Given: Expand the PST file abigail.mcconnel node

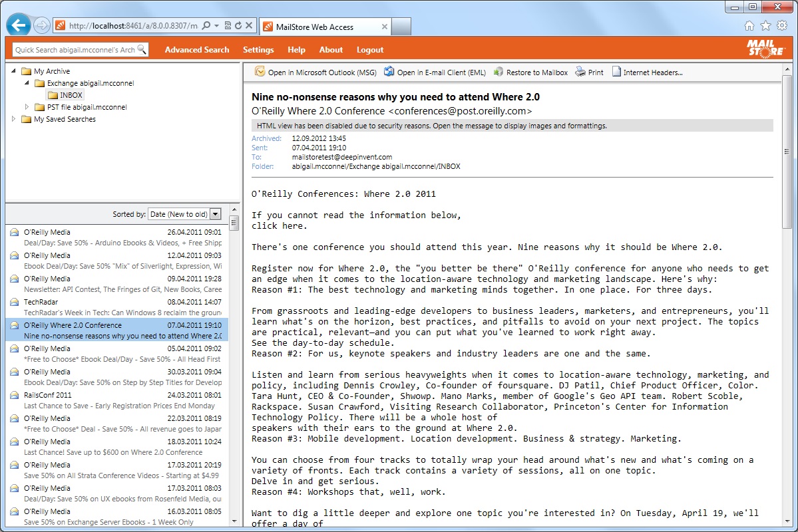Looking at the screenshot, I should (27, 107).
